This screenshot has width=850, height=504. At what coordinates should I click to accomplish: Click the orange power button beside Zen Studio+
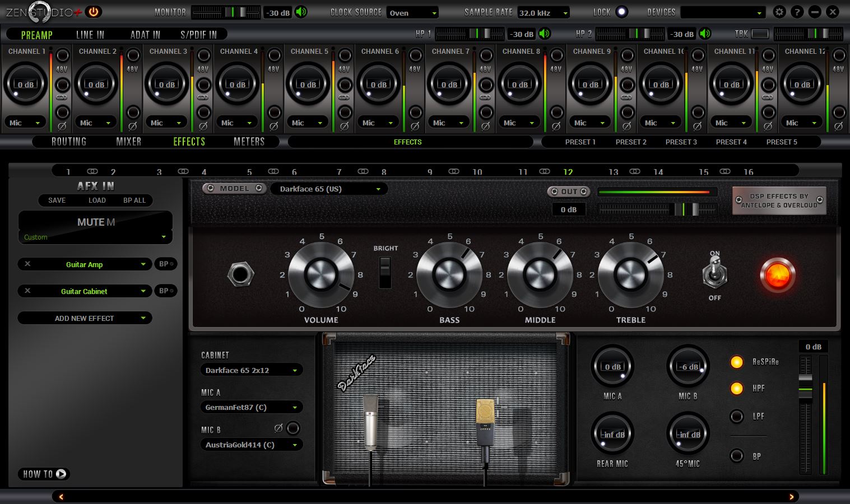[x=94, y=11]
